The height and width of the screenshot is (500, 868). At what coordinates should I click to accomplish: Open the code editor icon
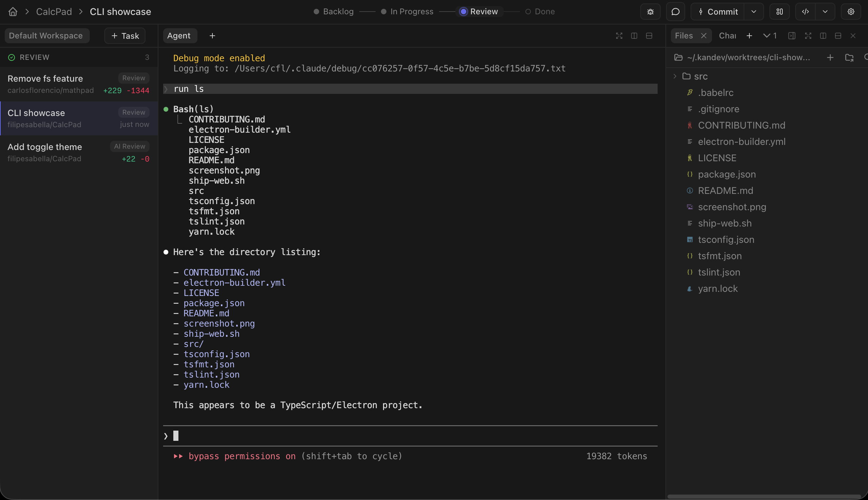coord(805,12)
